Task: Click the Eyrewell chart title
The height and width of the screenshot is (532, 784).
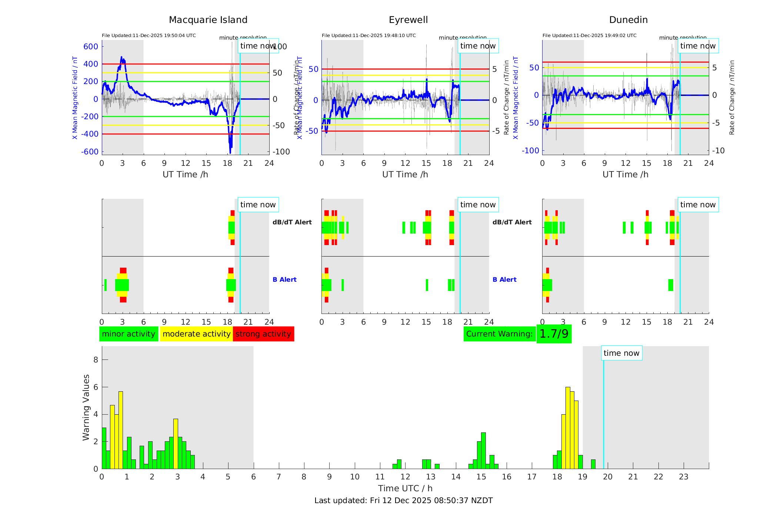Action: (x=408, y=20)
